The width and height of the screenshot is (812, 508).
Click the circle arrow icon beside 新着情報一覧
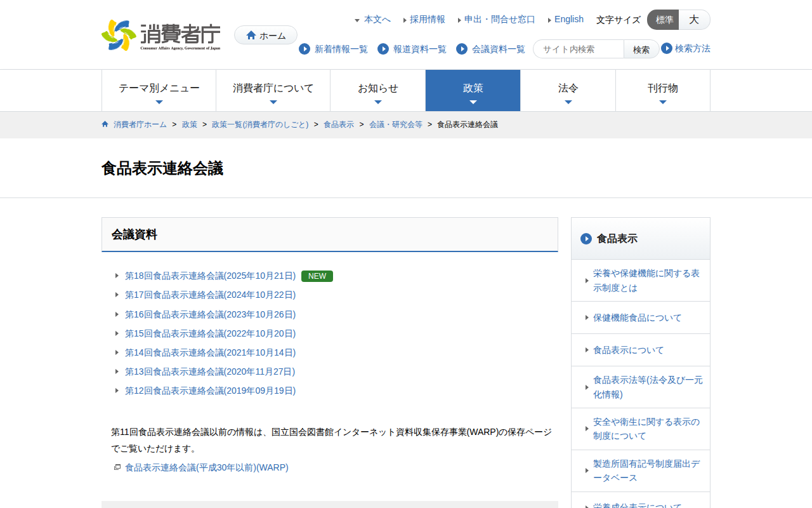304,49
